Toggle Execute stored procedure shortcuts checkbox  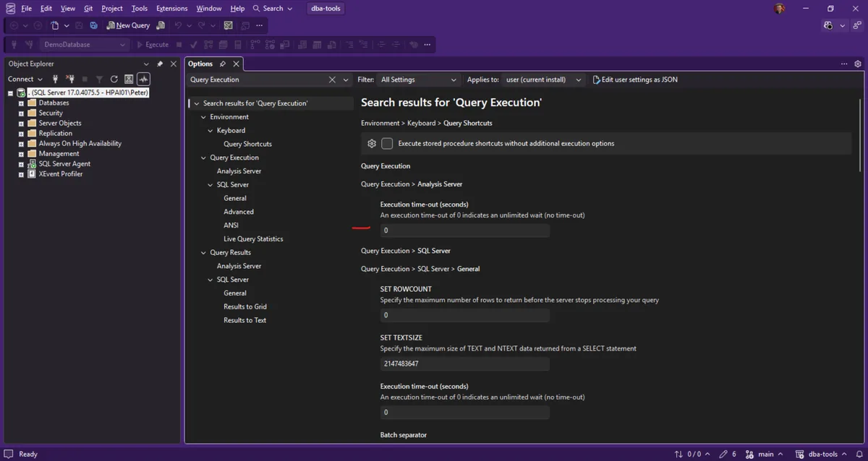(x=387, y=143)
